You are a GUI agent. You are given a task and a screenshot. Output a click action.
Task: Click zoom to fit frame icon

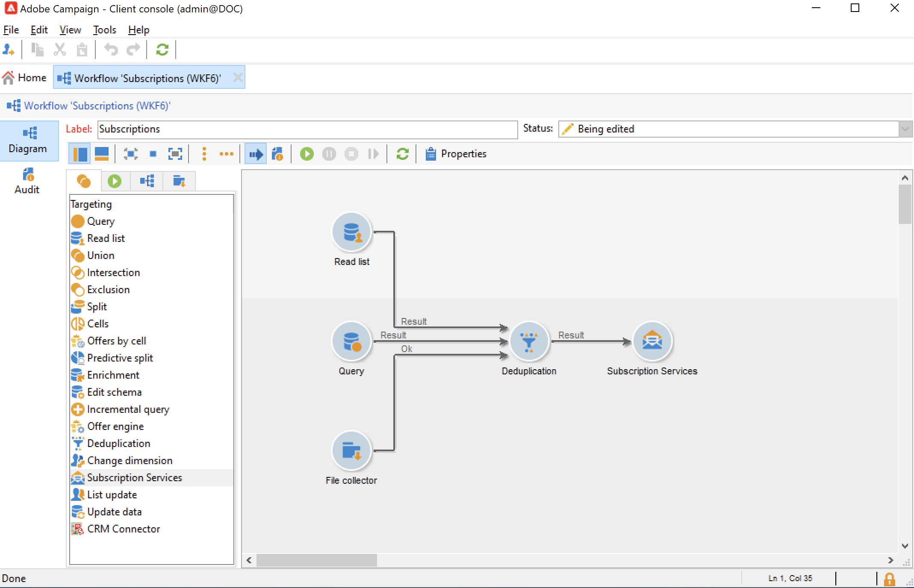(x=175, y=154)
